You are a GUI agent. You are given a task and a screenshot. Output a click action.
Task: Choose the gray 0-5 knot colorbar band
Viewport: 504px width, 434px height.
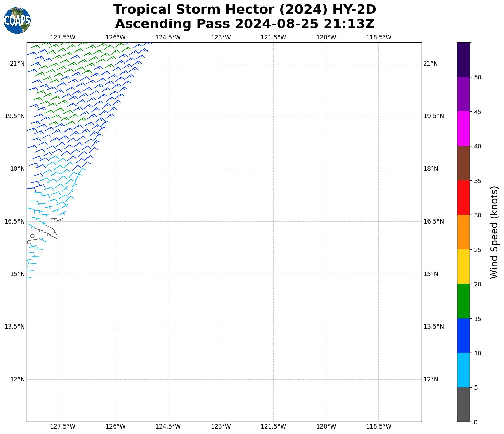tap(463, 404)
